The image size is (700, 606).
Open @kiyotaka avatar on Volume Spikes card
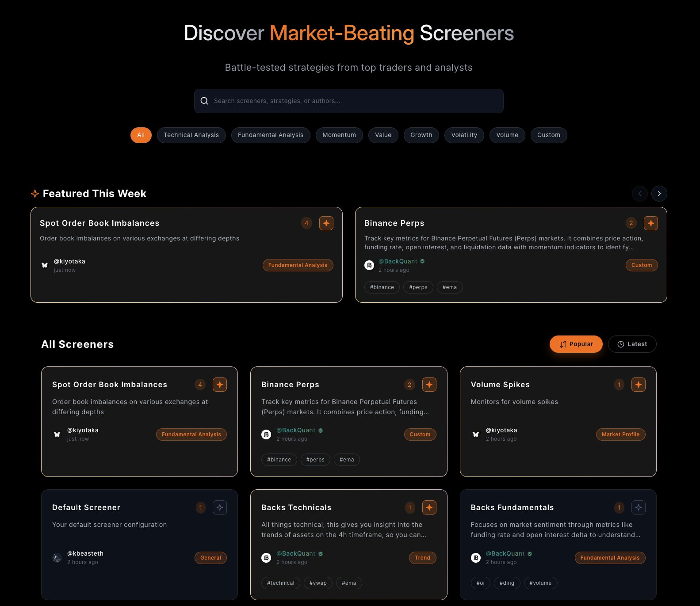coord(476,434)
